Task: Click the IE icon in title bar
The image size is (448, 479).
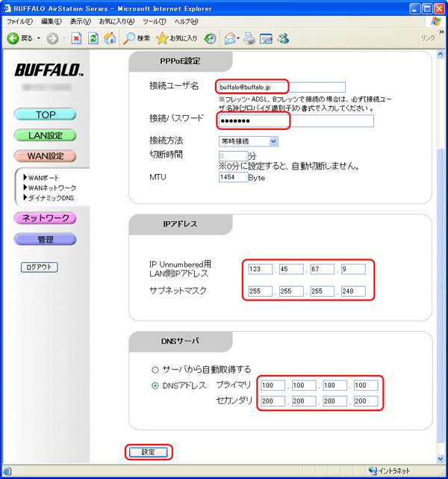Action: point(7,8)
